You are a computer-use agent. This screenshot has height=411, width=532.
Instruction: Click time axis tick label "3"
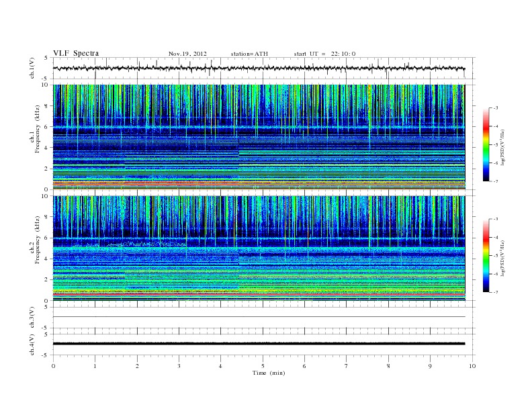[x=179, y=366]
